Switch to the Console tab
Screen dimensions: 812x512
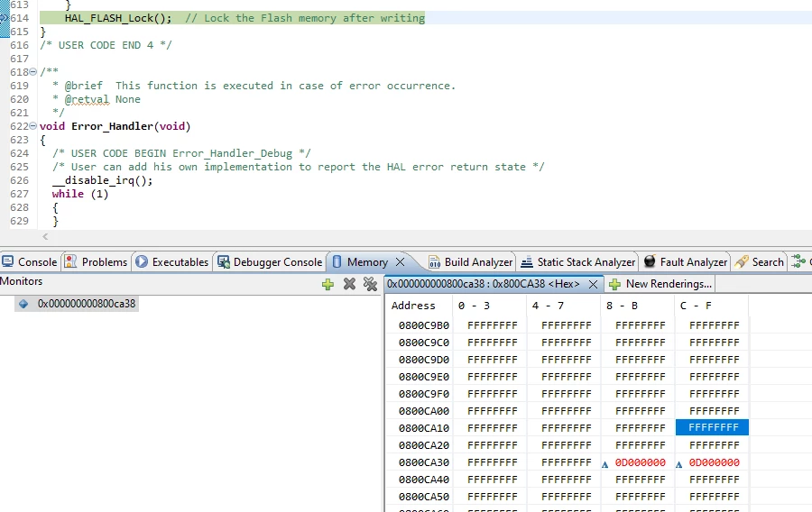click(30, 262)
